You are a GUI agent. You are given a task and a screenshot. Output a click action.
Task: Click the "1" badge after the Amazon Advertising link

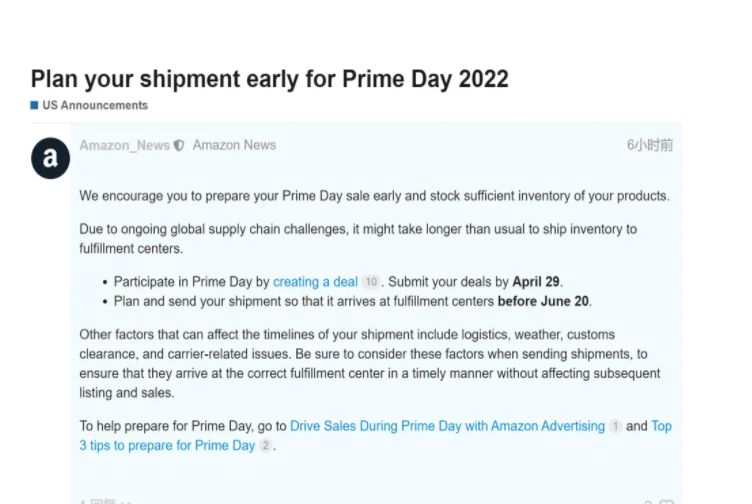pyautogui.click(x=615, y=426)
